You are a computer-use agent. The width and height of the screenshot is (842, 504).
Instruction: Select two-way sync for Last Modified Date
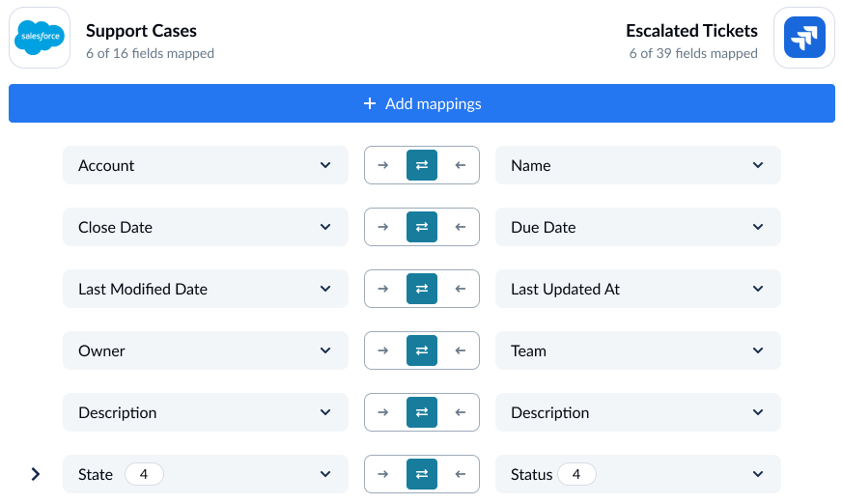[422, 289]
